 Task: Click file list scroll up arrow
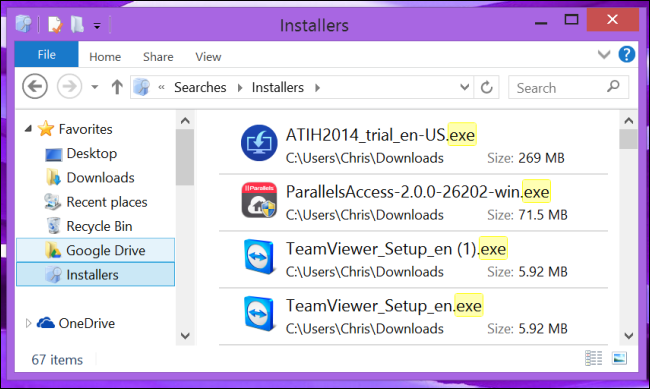[x=628, y=121]
